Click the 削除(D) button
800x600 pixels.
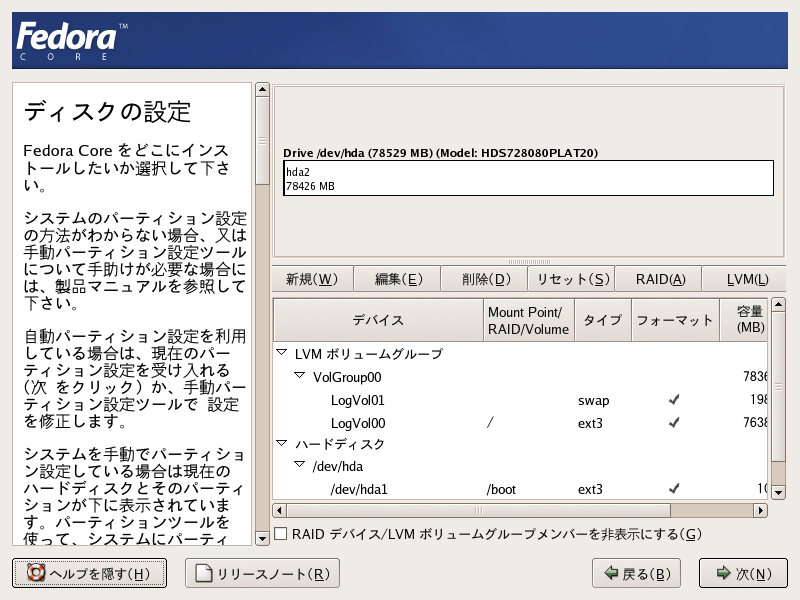[x=485, y=279]
